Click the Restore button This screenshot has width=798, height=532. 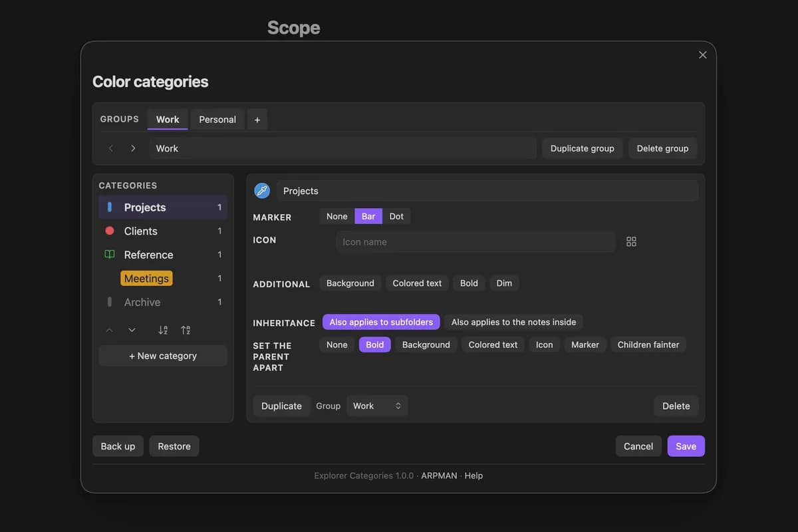coord(174,446)
